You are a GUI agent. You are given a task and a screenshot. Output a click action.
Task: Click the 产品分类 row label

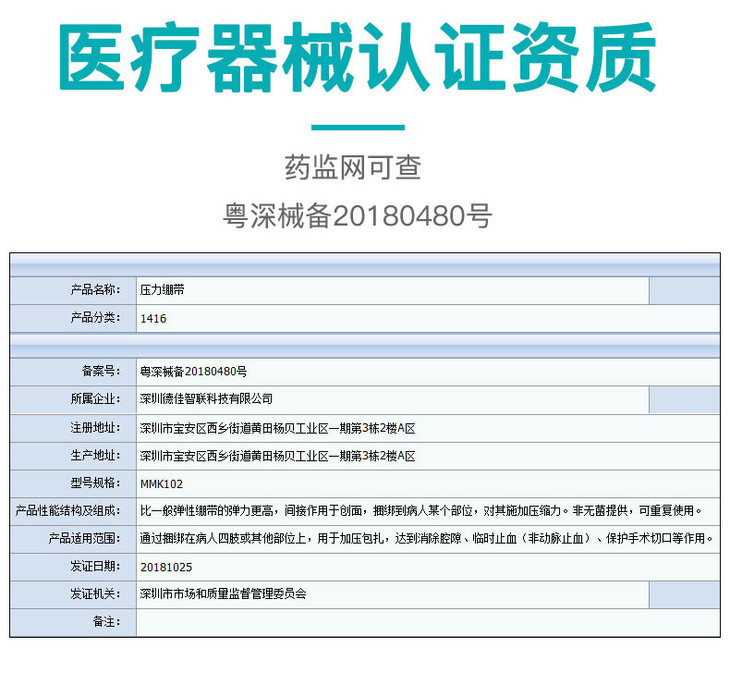(x=96, y=318)
